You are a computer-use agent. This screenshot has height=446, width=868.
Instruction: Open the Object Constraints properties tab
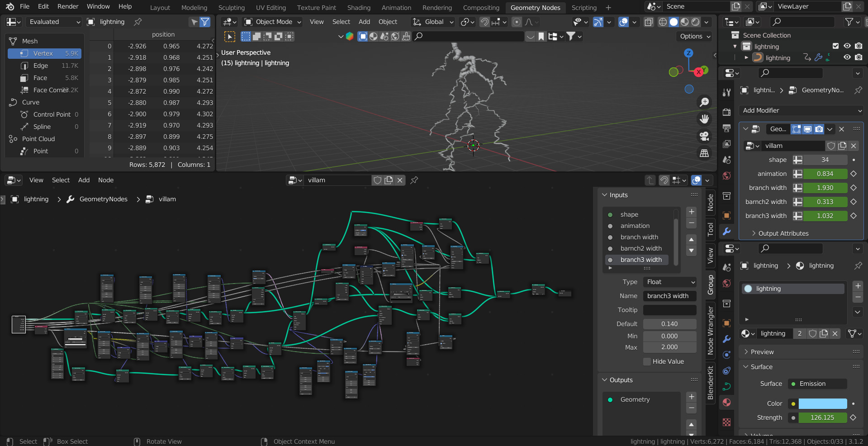(726, 371)
